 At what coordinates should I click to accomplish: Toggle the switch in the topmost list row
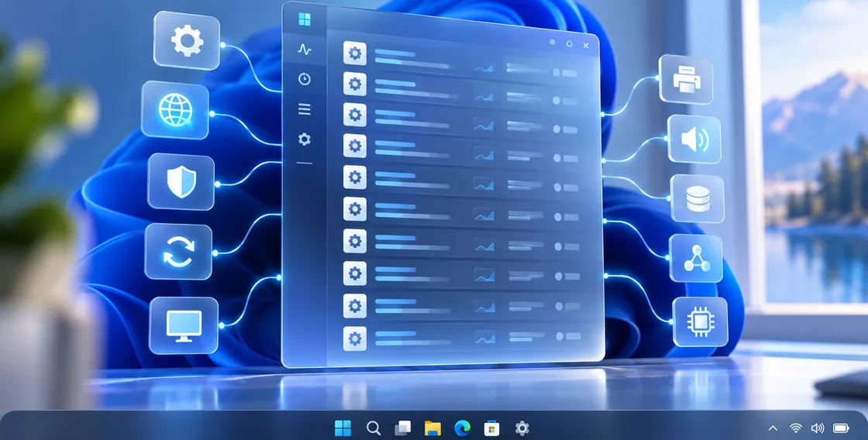(x=566, y=73)
